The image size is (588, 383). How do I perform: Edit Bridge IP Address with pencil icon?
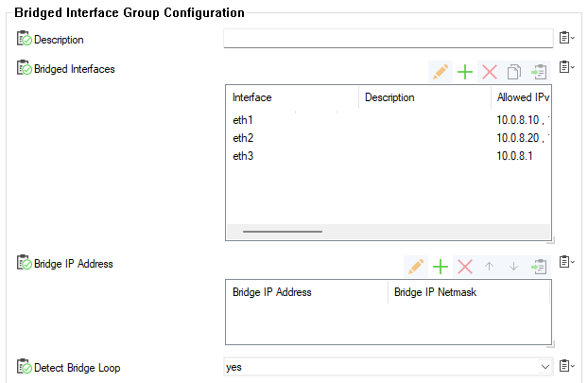[416, 267]
